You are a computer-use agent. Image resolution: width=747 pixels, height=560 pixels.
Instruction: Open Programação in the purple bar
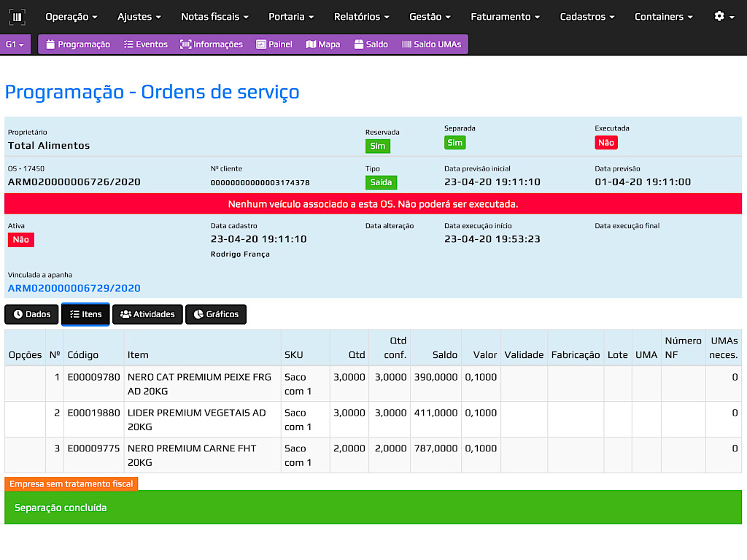pyautogui.click(x=78, y=44)
